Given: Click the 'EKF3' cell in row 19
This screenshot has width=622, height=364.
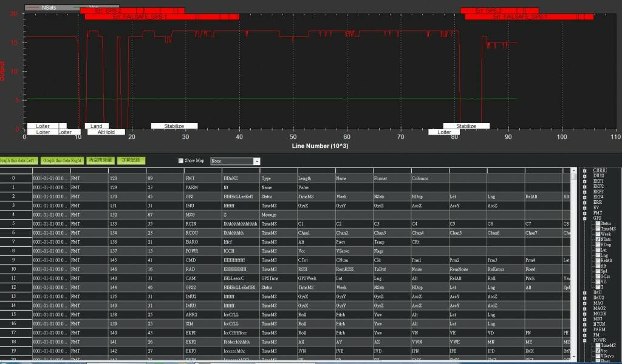Looking at the screenshot, I should tap(202, 351).
